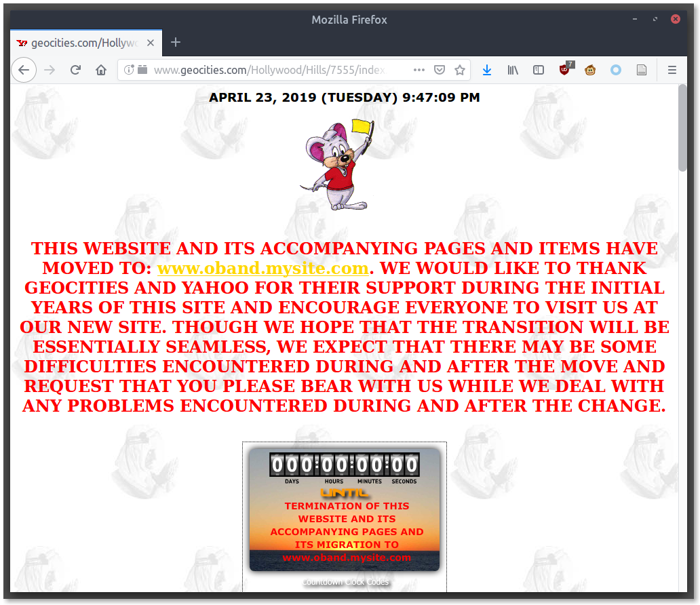This screenshot has width=700, height=605.
Task: Reload the current page
Action: coord(76,70)
